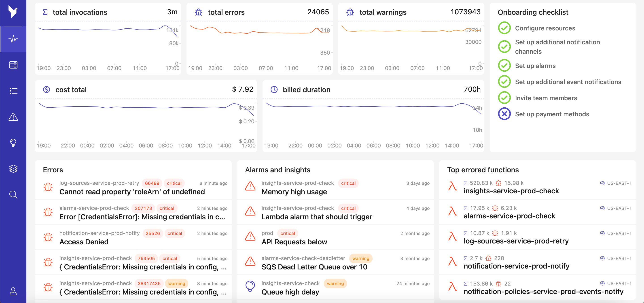Click the Dashbird logo
Image resolution: width=644 pixels, height=303 pixels.
click(x=13, y=11)
